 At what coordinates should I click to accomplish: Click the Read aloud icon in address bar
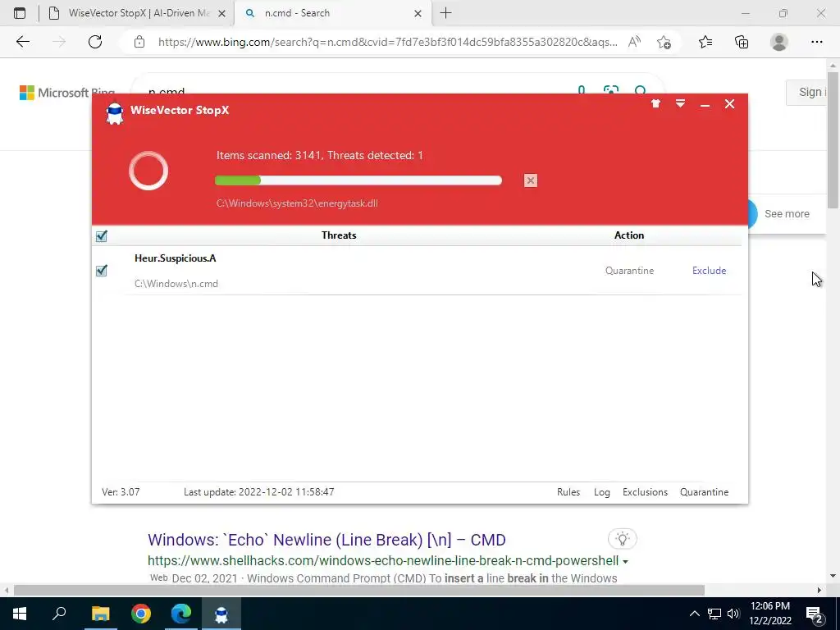[634, 42]
